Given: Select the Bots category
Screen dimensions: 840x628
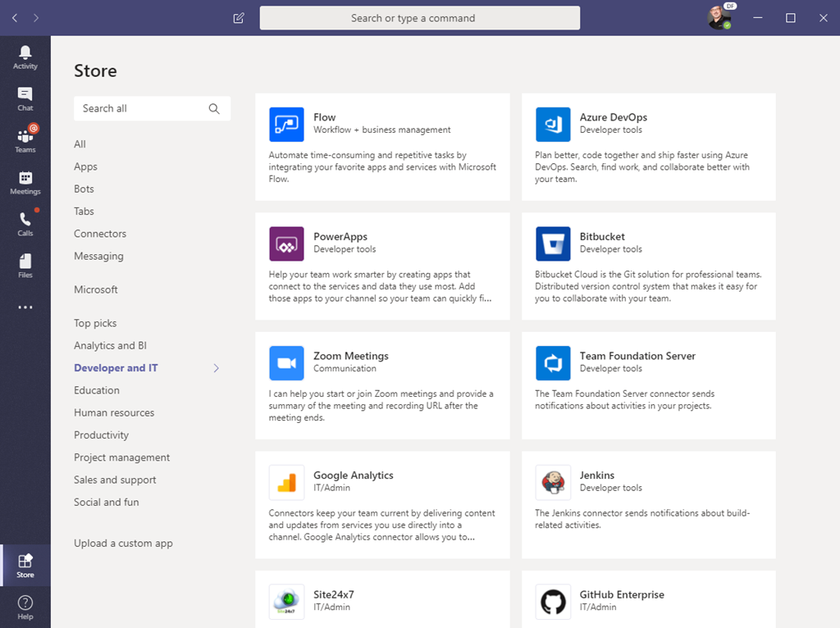Looking at the screenshot, I should [x=84, y=189].
